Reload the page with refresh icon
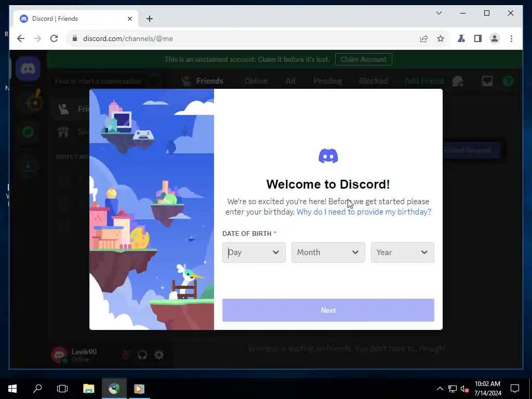The height and width of the screenshot is (399, 532). 54,38
